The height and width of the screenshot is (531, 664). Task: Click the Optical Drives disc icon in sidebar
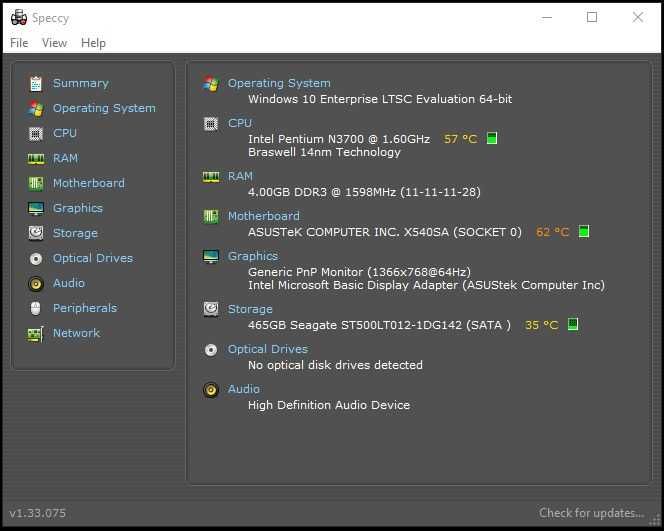point(36,258)
